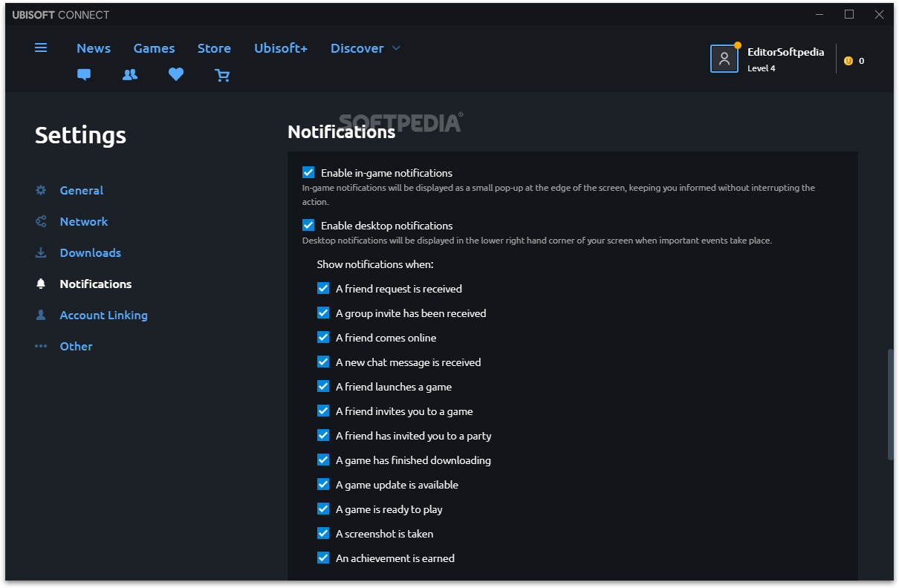Uncheck A game has finished downloading

tap(323, 460)
